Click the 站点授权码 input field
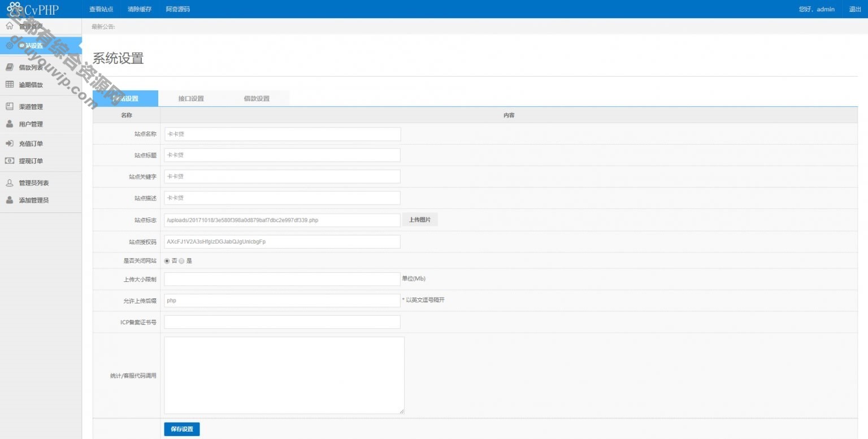 [283, 242]
